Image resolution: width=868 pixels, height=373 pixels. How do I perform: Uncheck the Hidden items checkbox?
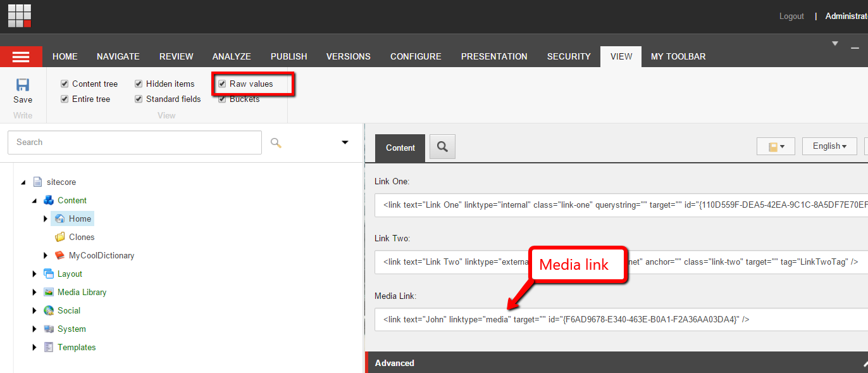click(139, 84)
